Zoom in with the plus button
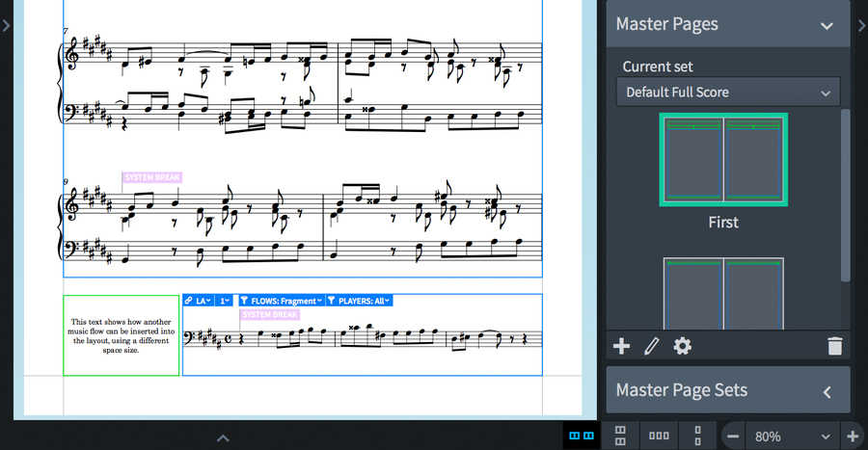 [854, 437]
